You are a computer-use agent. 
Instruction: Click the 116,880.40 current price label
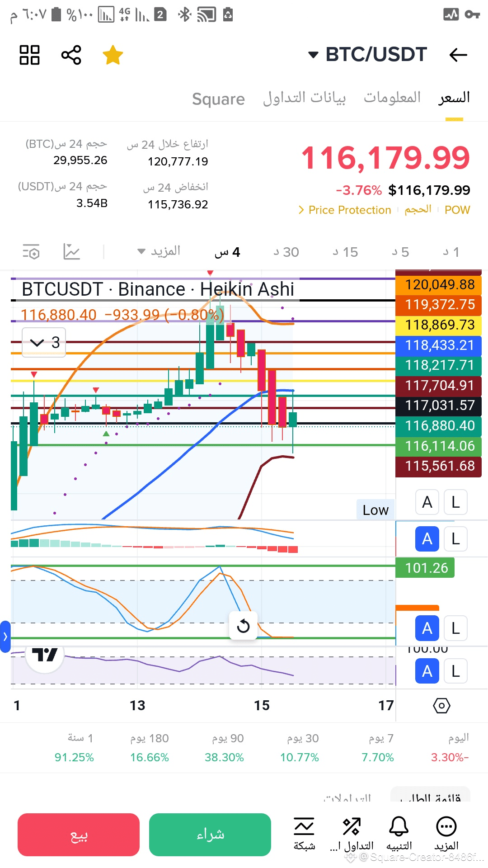tap(438, 426)
